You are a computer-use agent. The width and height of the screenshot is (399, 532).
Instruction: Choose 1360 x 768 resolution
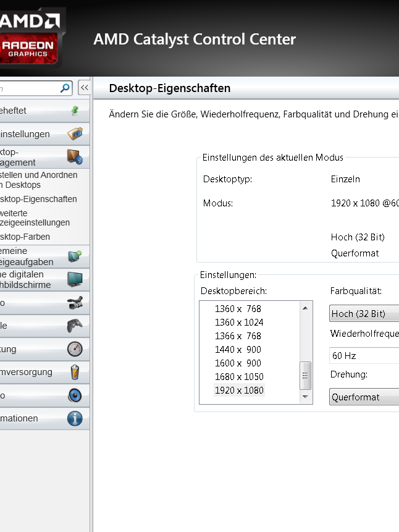[x=238, y=309]
